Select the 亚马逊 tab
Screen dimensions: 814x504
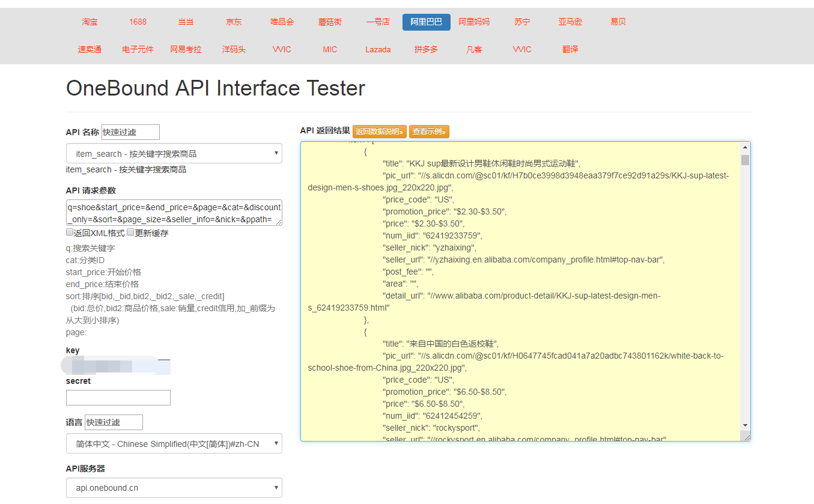pos(570,22)
